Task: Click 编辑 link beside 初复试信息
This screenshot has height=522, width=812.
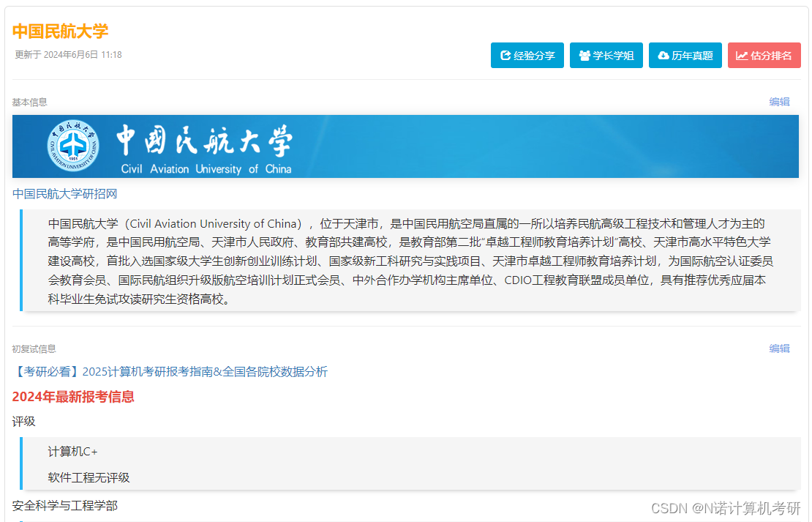Action: point(779,348)
